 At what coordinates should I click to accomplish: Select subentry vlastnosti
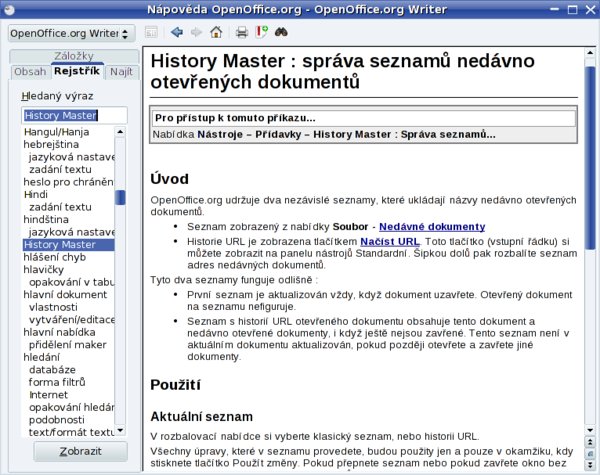pos(53,307)
